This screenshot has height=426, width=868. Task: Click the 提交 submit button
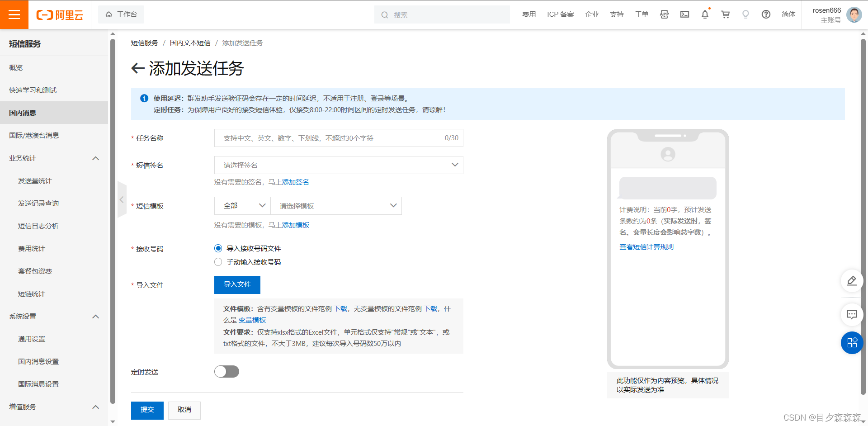147,410
